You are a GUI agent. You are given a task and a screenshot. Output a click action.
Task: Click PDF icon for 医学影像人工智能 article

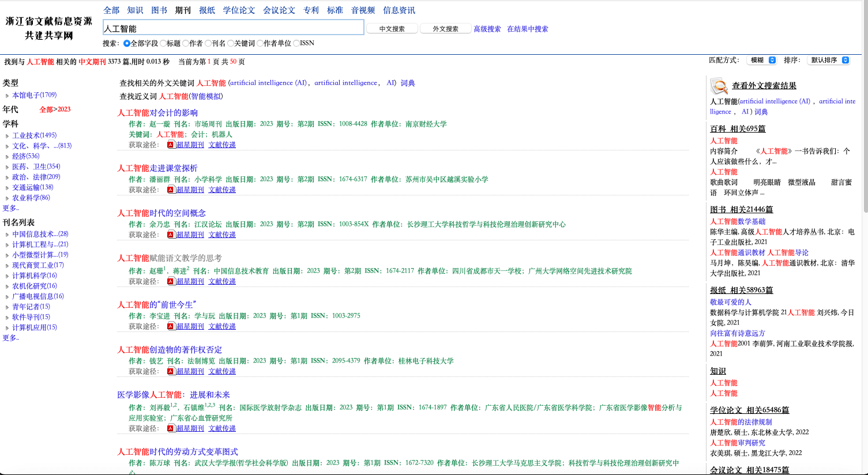[171, 428]
